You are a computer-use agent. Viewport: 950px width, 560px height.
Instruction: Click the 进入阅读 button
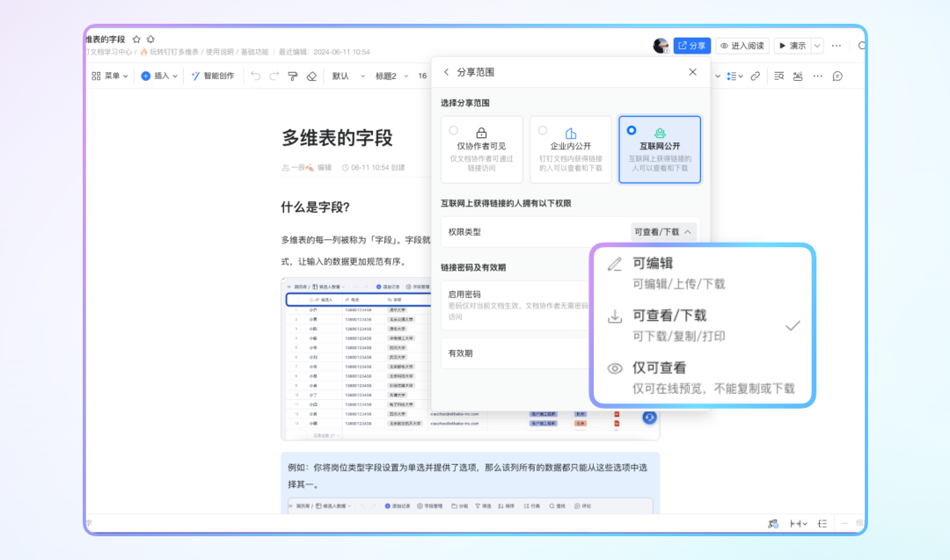[742, 46]
